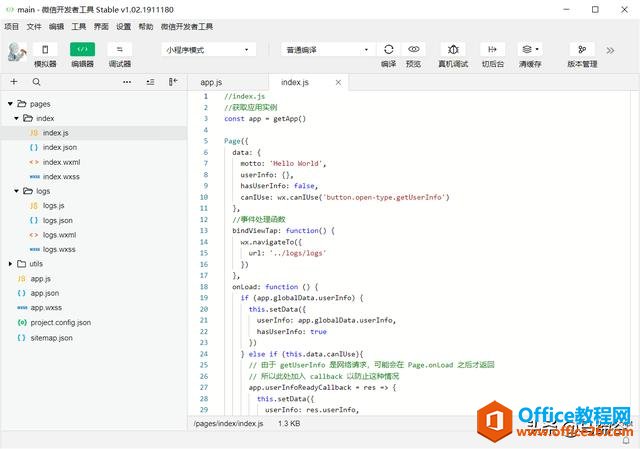Click line number 13 in gutter
Image resolution: width=640 pixels, height=449 pixels.
(x=204, y=231)
